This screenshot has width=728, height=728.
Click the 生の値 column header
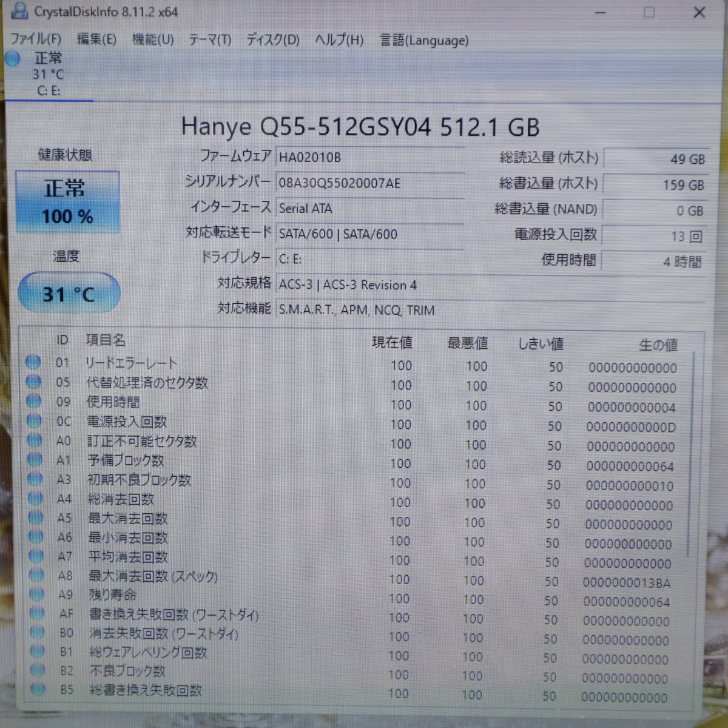tap(658, 345)
